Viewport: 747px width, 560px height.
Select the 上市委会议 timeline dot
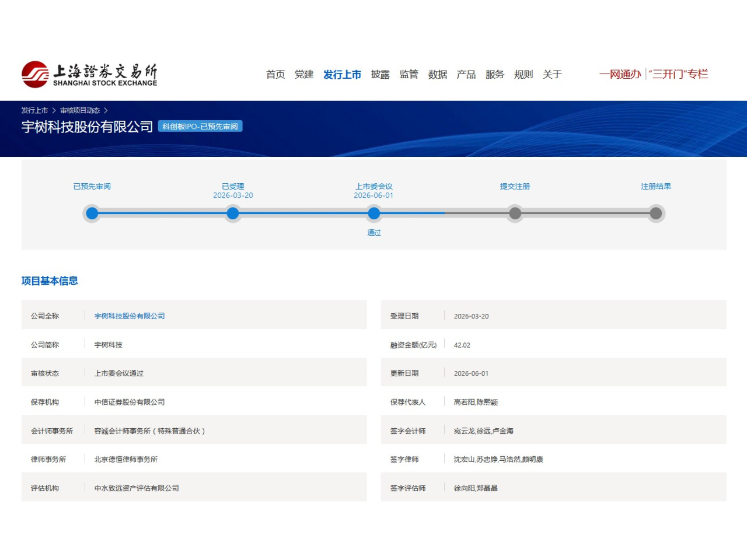pyautogui.click(x=374, y=213)
